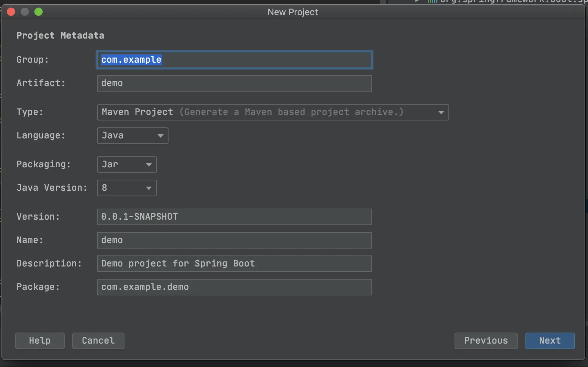Click the green zoom window button
Viewport: 588px width, 367px height.
pos(39,12)
